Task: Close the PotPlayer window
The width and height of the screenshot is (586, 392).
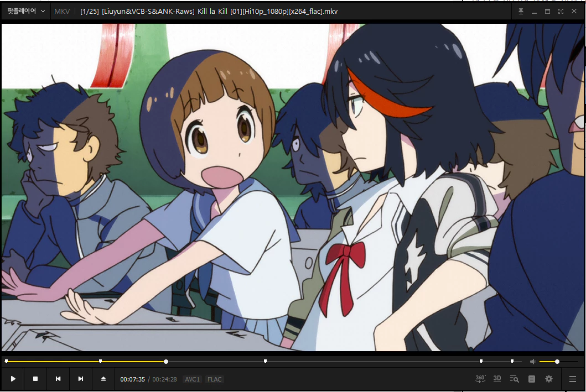Action: pyautogui.click(x=574, y=12)
